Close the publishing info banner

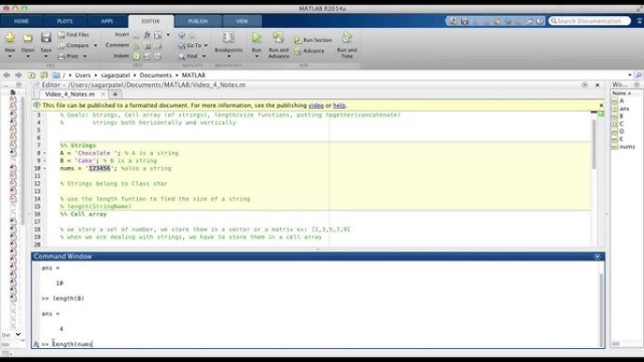(x=601, y=105)
